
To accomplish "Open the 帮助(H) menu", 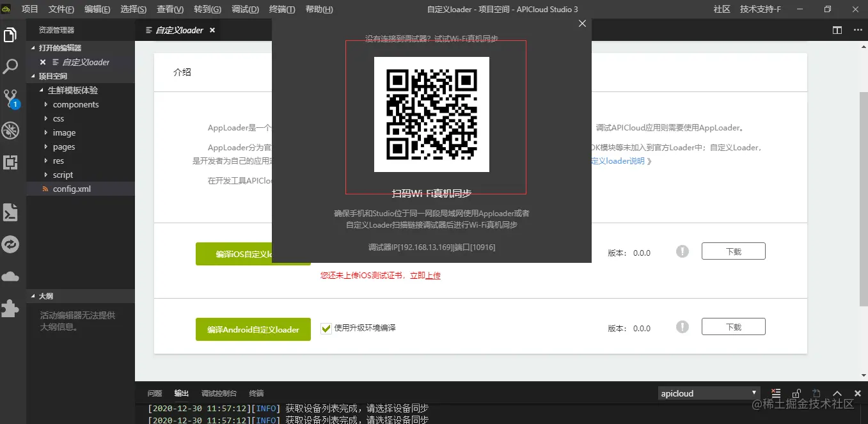I will point(319,9).
